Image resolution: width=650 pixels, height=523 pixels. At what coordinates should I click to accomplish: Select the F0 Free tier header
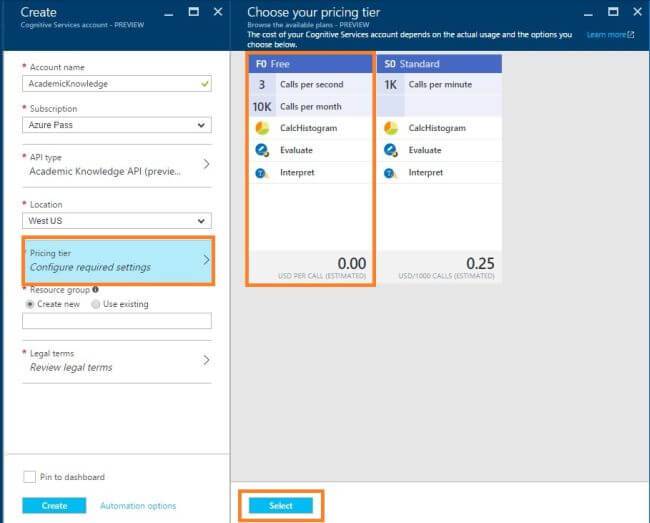[x=310, y=64]
